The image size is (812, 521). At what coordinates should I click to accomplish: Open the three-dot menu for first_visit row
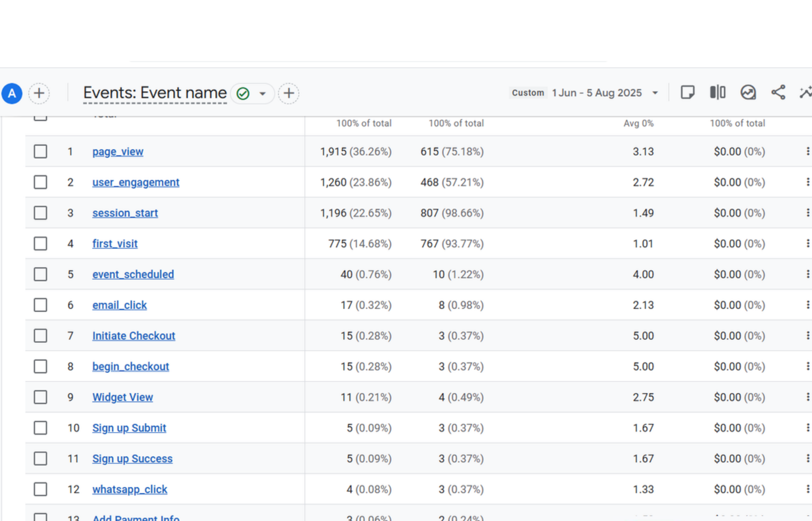(x=808, y=244)
